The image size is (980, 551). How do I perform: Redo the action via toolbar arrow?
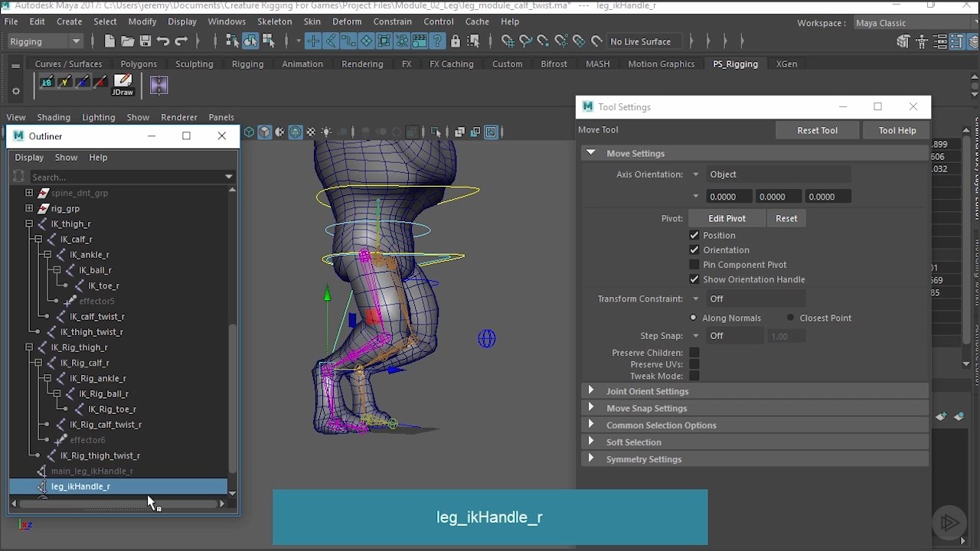point(181,41)
